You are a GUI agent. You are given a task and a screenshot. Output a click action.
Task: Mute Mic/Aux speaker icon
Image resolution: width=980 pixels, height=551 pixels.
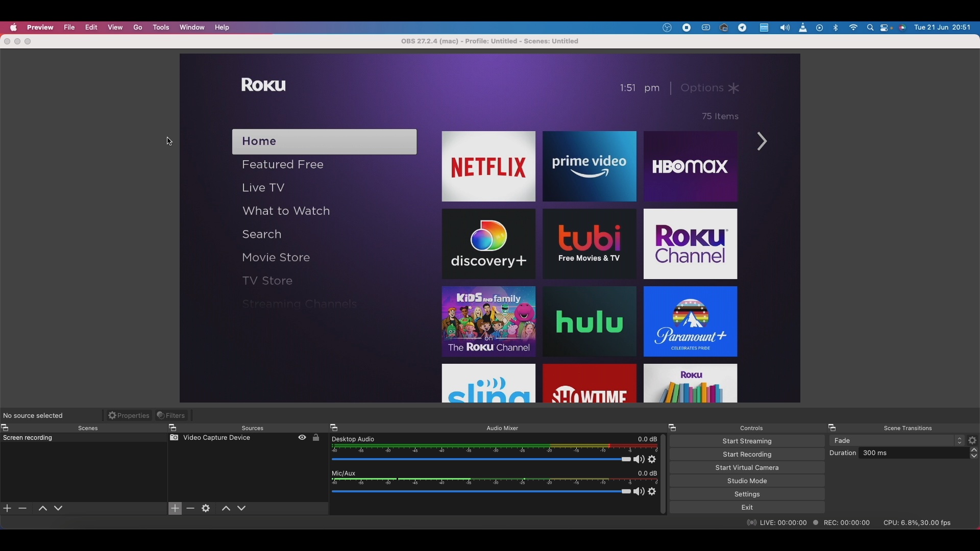point(640,492)
